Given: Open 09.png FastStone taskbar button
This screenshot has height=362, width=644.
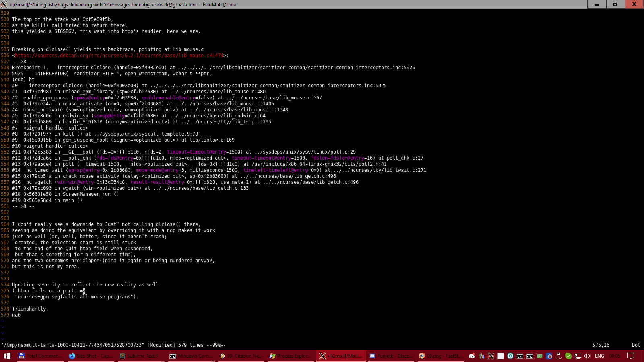Looking at the screenshot, I should (440, 356).
